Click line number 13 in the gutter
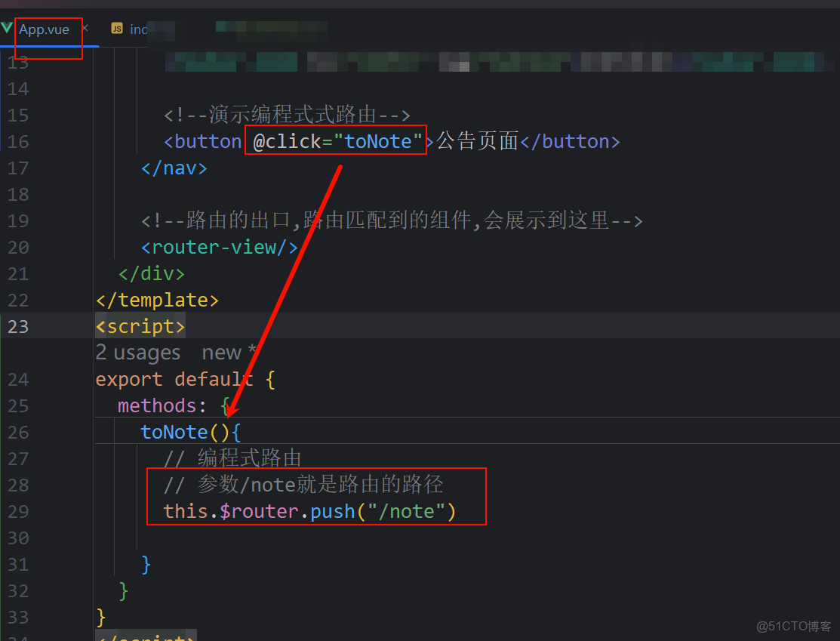 click(18, 63)
